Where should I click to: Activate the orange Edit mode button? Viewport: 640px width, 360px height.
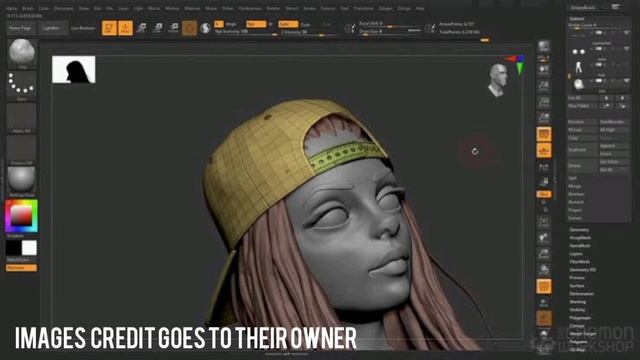tap(109, 28)
